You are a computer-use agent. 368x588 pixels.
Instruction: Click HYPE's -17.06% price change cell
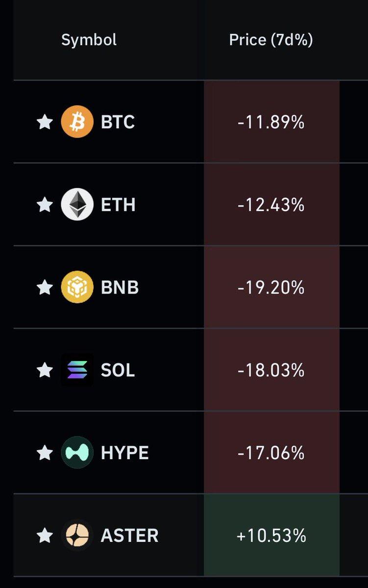[271, 453]
